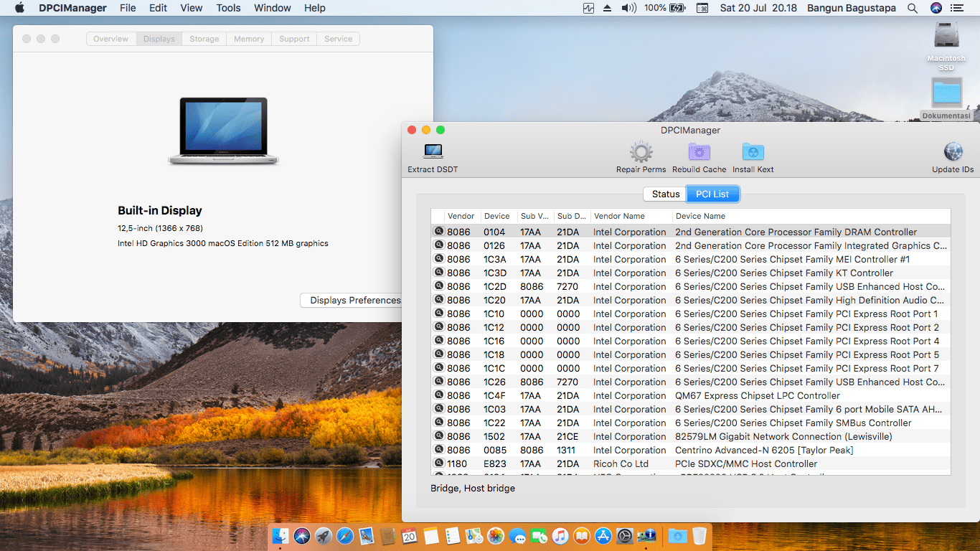Open System Preferences from the Dock
This screenshot has width=980, height=551.
pyautogui.click(x=625, y=535)
